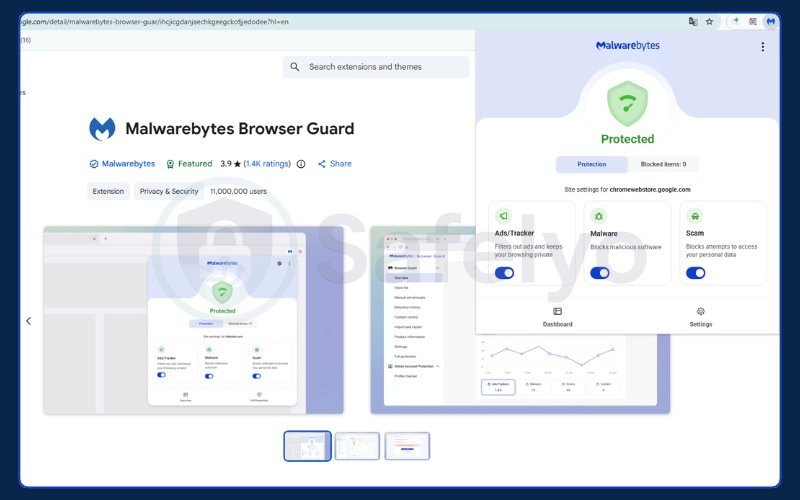Click in the Search extensions and themes field
Viewport: 800px width, 500px height.
tap(376, 67)
